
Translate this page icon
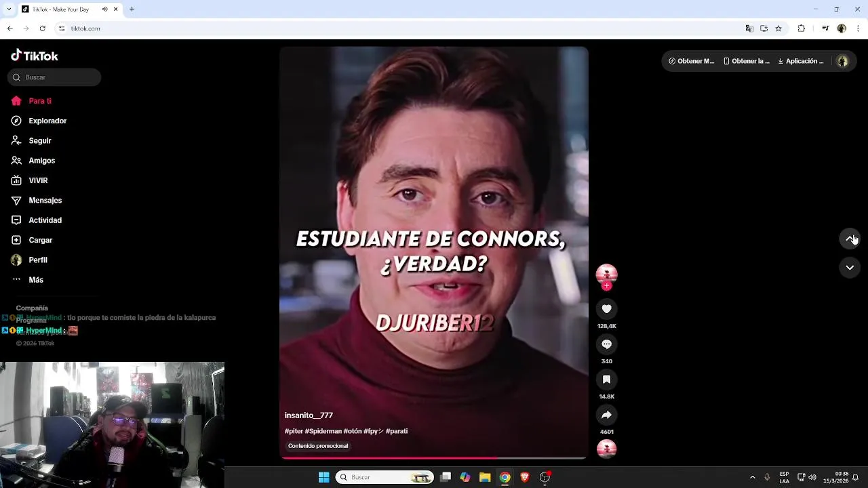point(749,28)
